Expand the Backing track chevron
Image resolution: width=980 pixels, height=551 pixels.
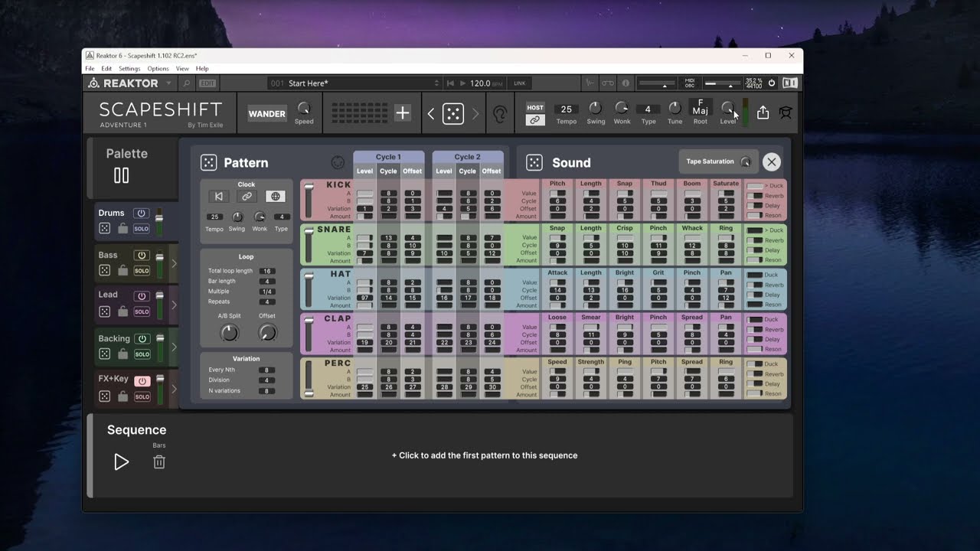click(x=174, y=347)
